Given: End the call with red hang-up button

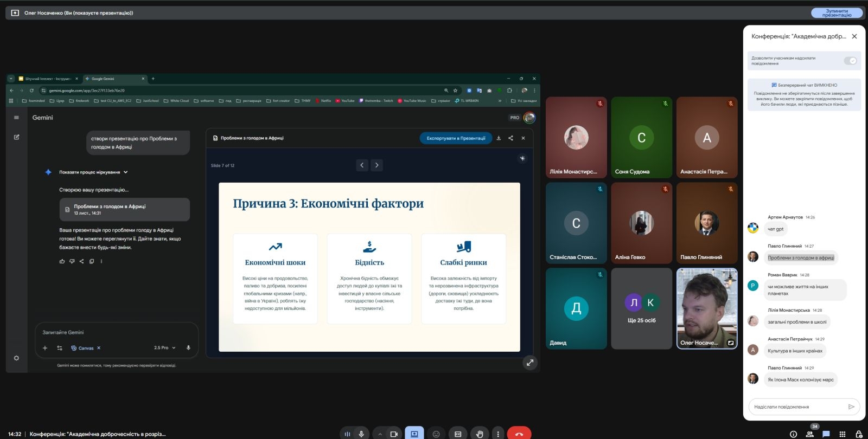Looking at the screenshot, I should click(x=519, y=434).
